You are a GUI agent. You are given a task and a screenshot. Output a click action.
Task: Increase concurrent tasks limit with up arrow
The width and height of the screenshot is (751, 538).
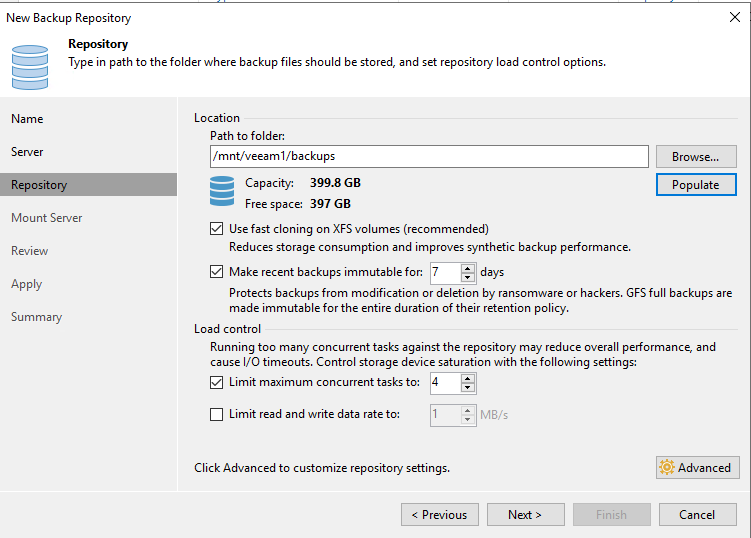coord(468,378)
